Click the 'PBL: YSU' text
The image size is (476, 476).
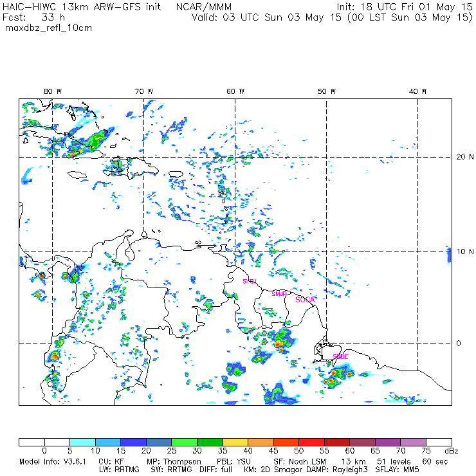click(233, 462)
